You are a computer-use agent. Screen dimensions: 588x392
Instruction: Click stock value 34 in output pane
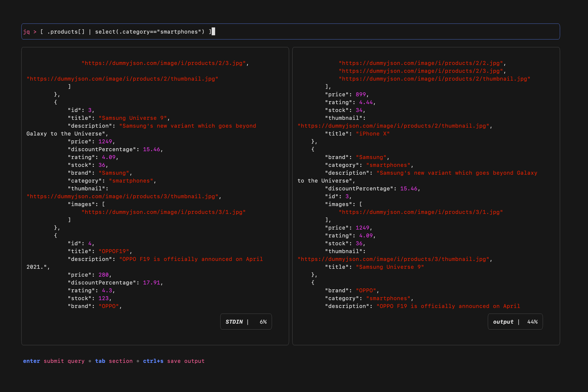click(x=359, y=110)
